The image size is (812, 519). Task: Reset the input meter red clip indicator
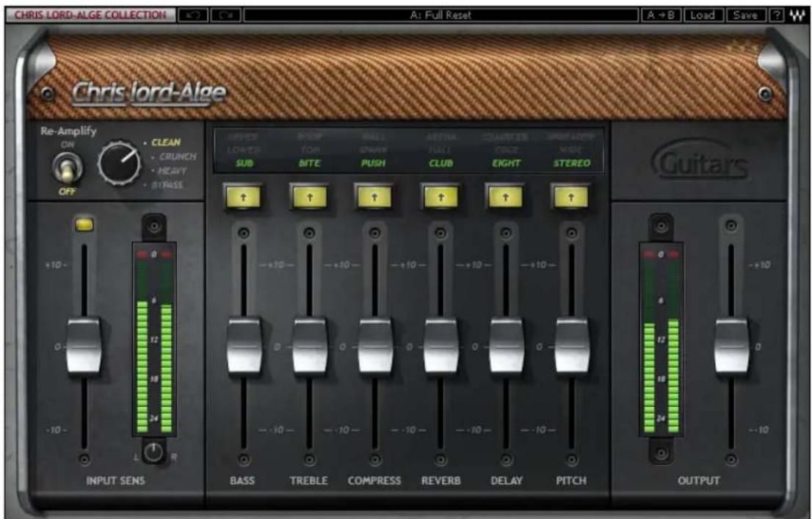[153, 254]
